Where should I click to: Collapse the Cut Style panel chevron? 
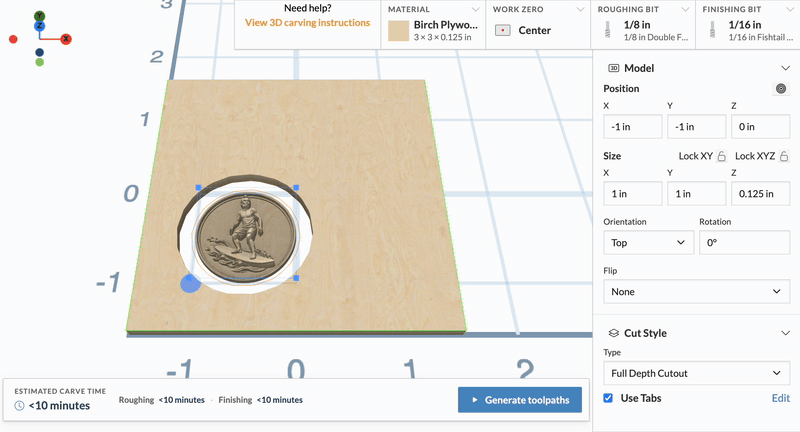(x=785, y=333)
